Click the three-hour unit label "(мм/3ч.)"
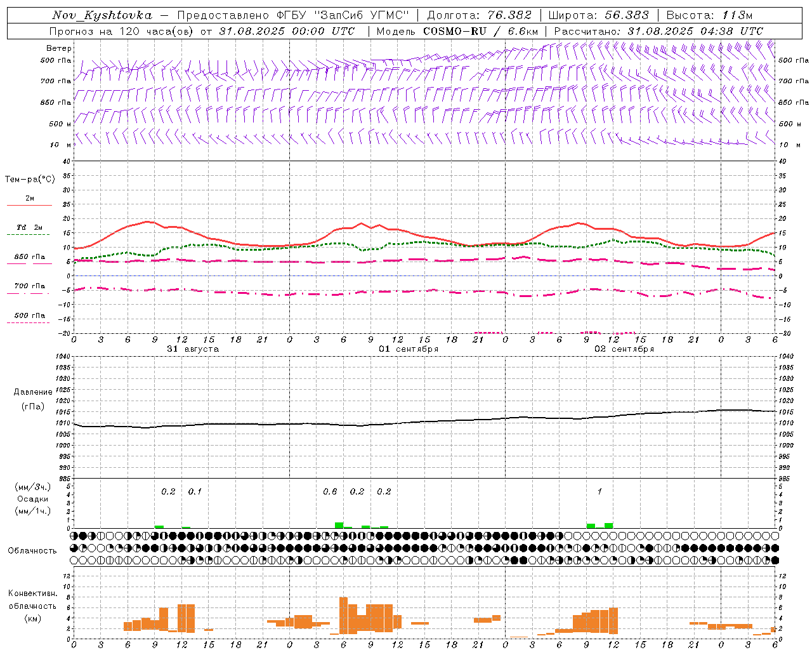 33,487
